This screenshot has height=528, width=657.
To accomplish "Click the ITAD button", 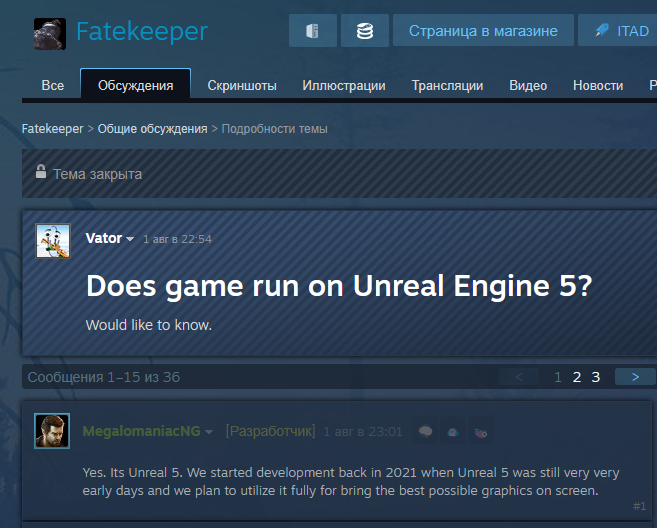I will [x=618, y=31].
